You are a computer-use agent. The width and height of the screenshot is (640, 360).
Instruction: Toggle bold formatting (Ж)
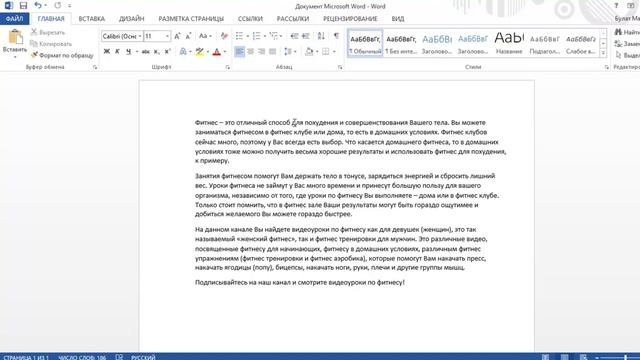(107, 51)
